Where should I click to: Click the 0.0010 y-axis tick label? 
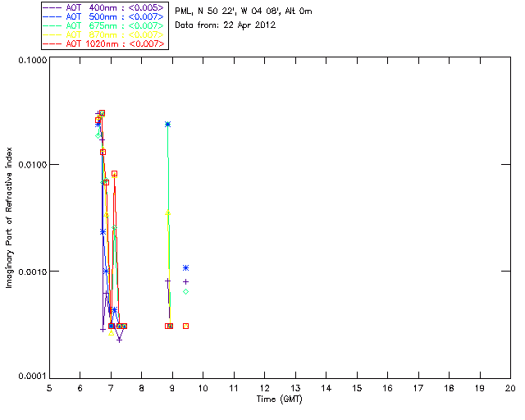click(32, 272)
